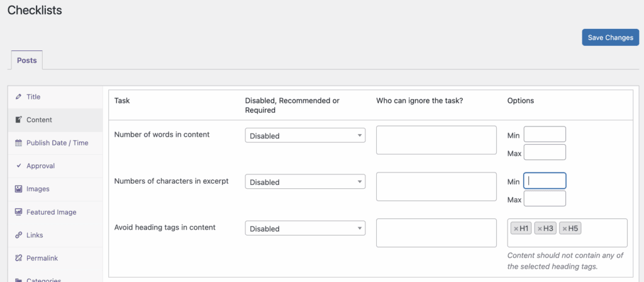Click the checkmark icon beside Approval
This screenshot has height=282, width=644.
point(18,166)
